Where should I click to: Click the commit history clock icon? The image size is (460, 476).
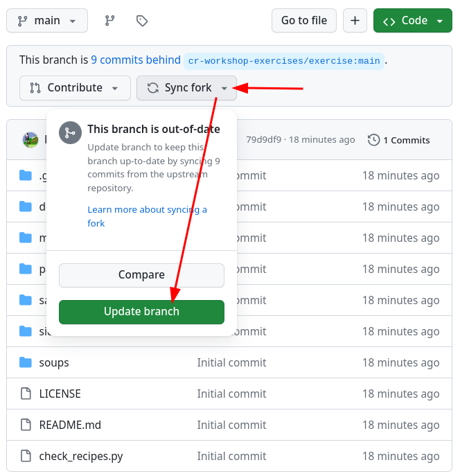(x=374, y=140)
